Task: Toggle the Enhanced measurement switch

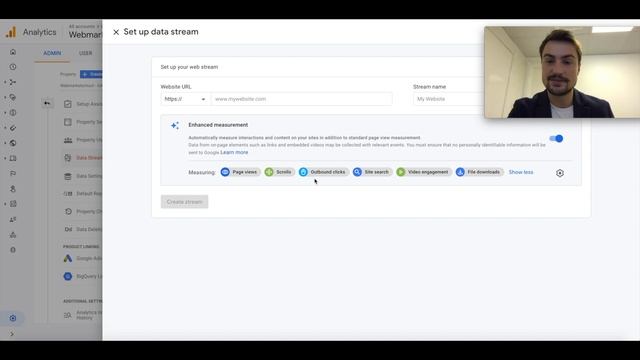Action: (556, 139)
